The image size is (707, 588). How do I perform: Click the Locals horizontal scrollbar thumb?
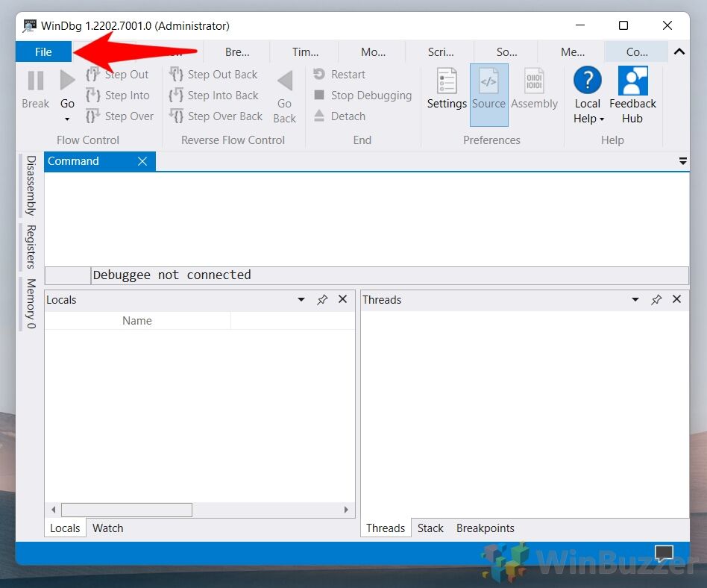(x=127, y=510)
